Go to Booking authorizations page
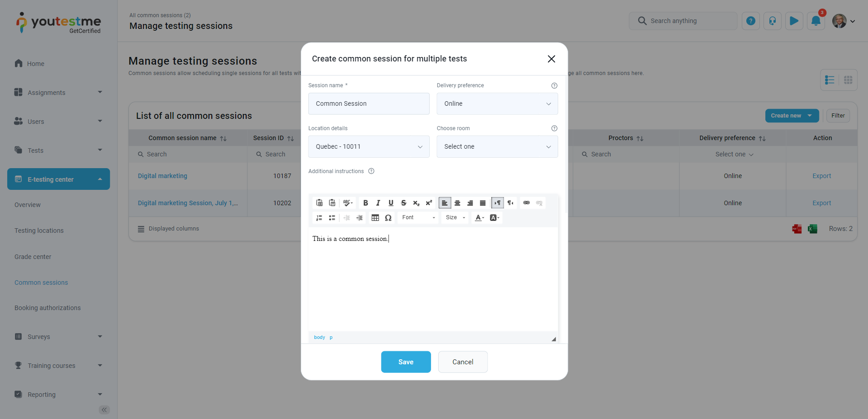The height and width of the screenshot is (419, 868). pyautogui.click(x=47, y=308)
